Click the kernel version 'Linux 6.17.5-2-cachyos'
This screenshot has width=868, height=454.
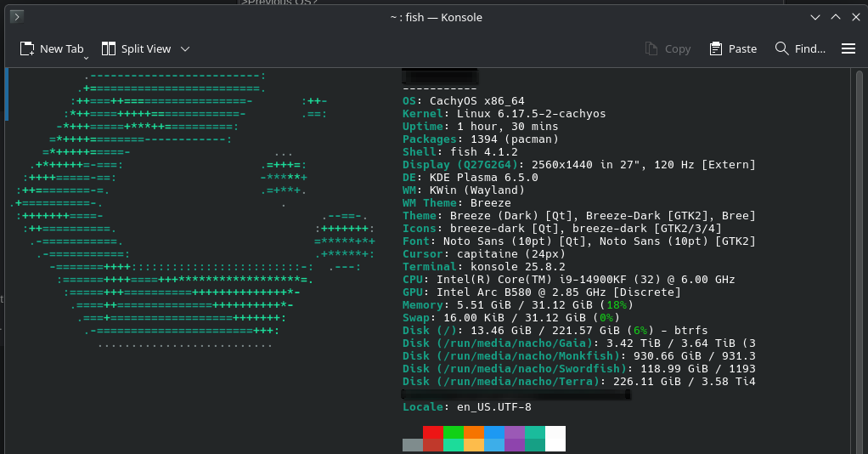click(x=532, y=114)
